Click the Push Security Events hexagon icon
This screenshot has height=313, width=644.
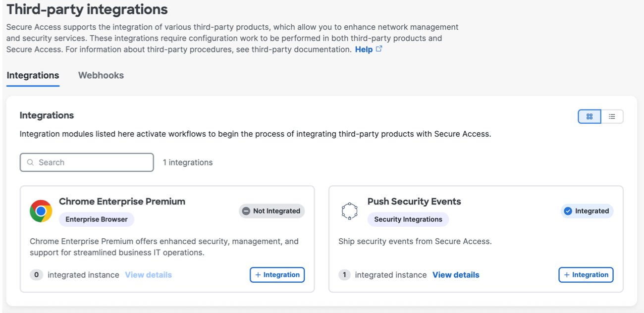click(x=350, y=210)
